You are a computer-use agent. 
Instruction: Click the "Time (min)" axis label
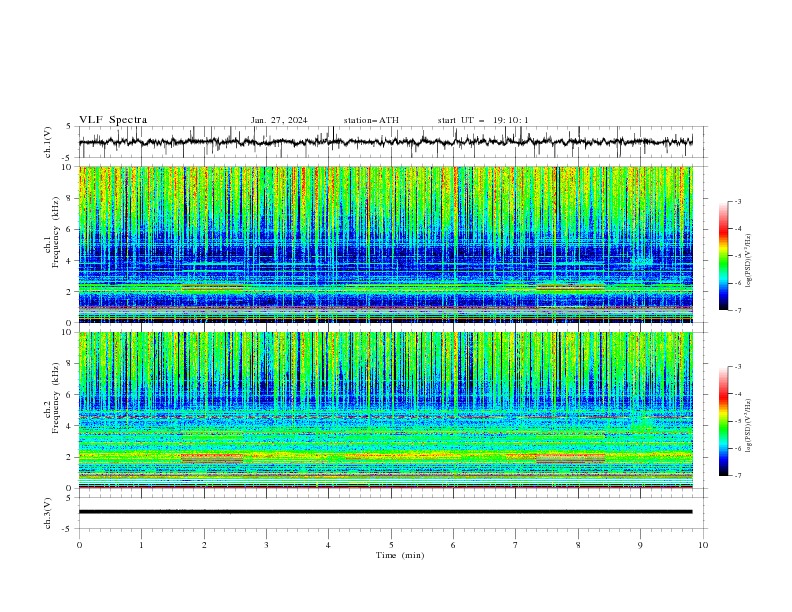(400, 555)
